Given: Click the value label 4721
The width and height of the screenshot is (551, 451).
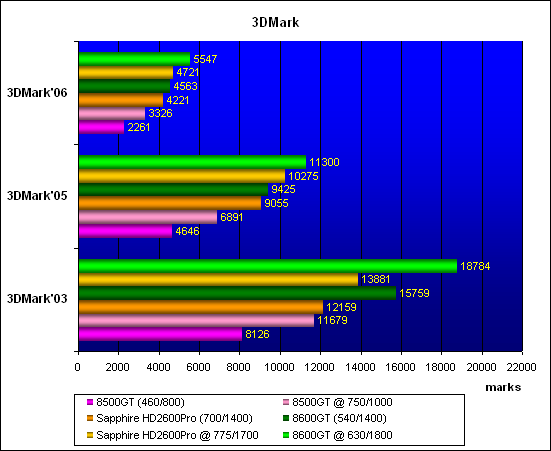Looking at the screenshot, I should tap(188, 72).
